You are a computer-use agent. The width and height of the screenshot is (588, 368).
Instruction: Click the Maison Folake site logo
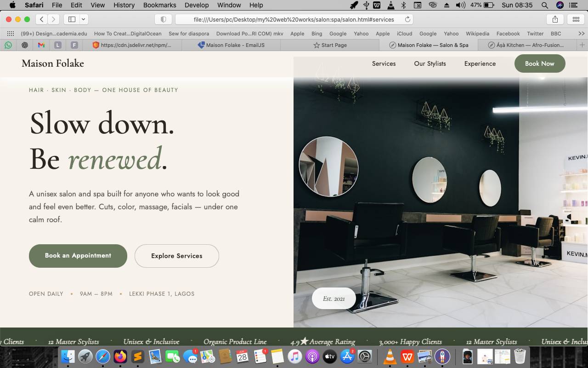pos(53,63)
